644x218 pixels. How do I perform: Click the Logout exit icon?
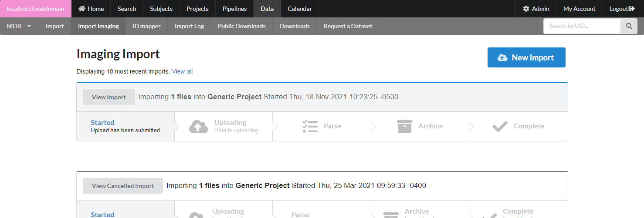tap(632, 9)
